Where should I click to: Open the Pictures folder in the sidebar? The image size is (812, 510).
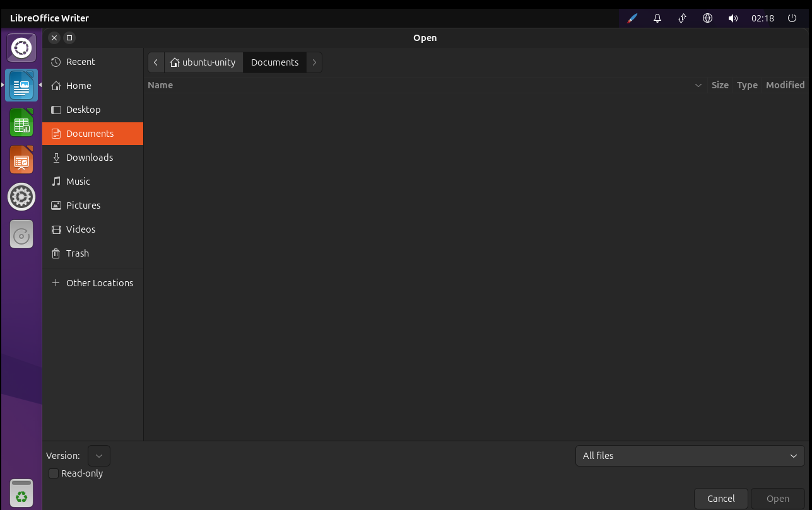tap(93, 206)
